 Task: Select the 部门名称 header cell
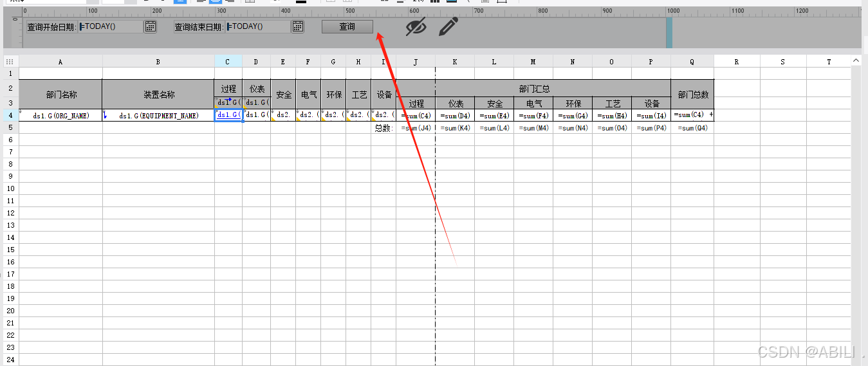pos(60,95)
